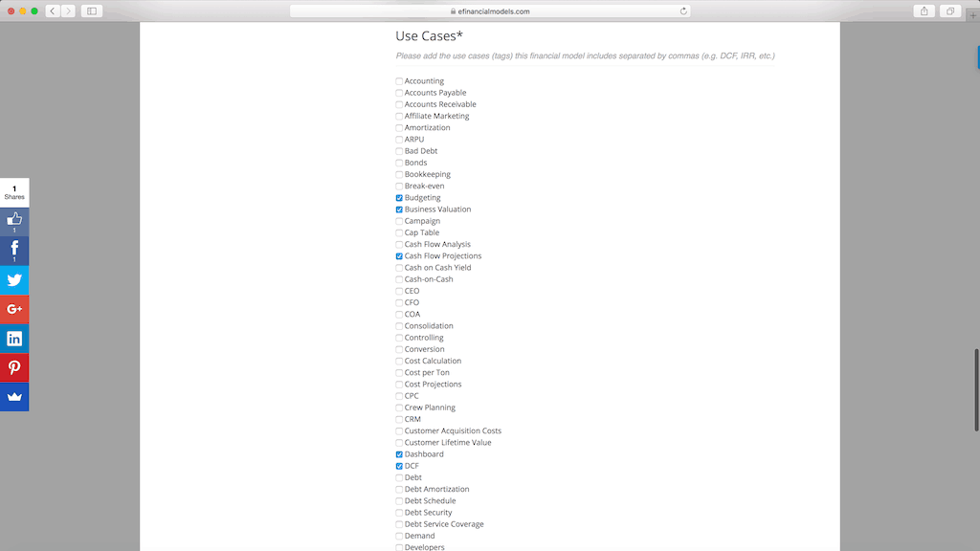Check the CPC checkbox
980x551 pixels.
(x=399, y=396)
